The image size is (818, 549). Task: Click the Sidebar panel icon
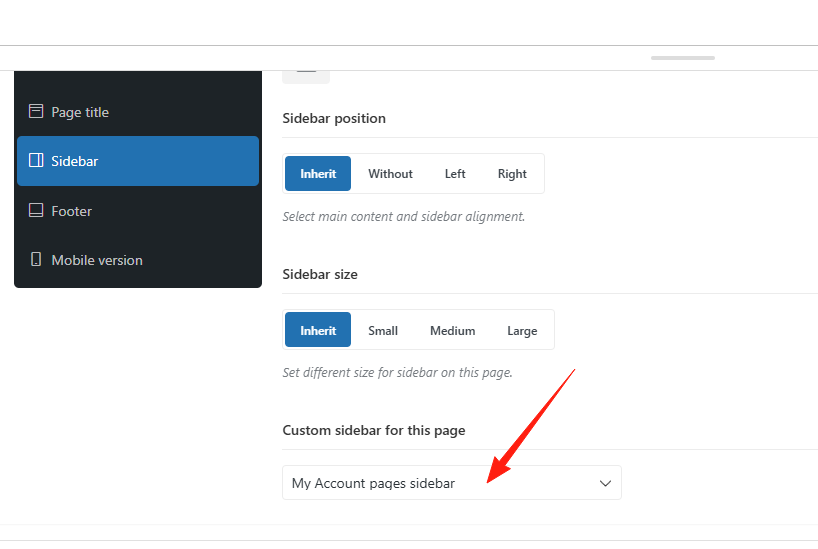(36, 161)
